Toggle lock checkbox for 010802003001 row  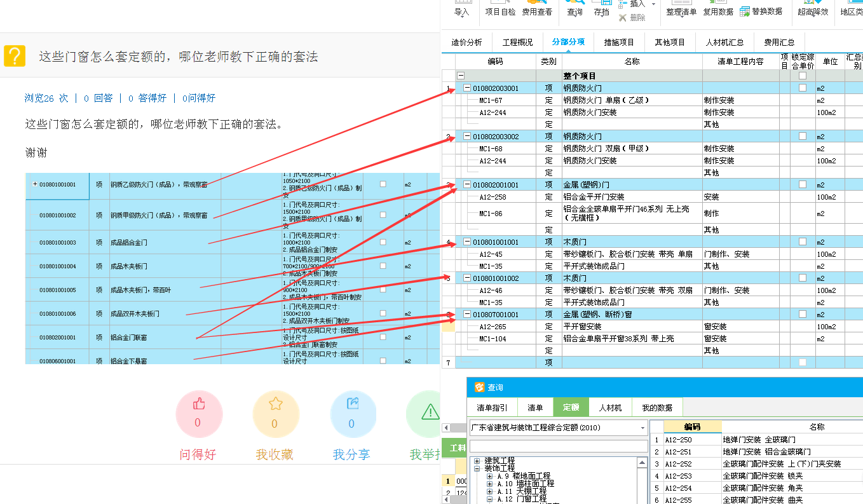click(x=803, y=88)
